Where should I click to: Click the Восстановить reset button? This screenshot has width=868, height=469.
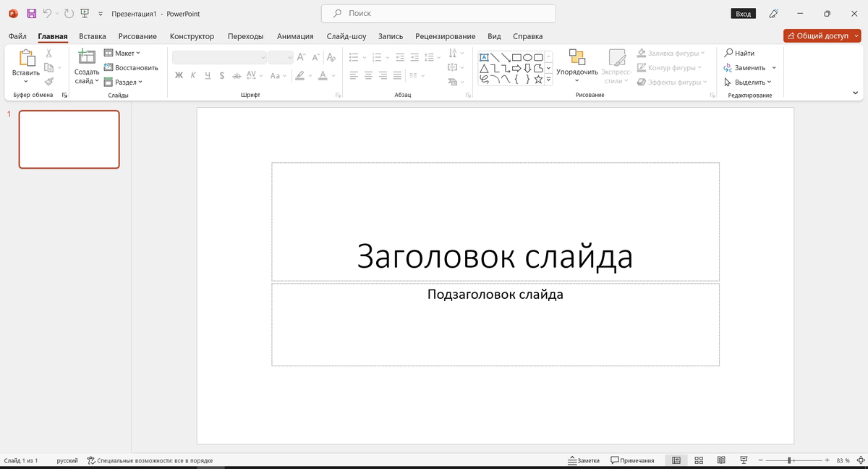pyautogui.click(x=131, y=67)
